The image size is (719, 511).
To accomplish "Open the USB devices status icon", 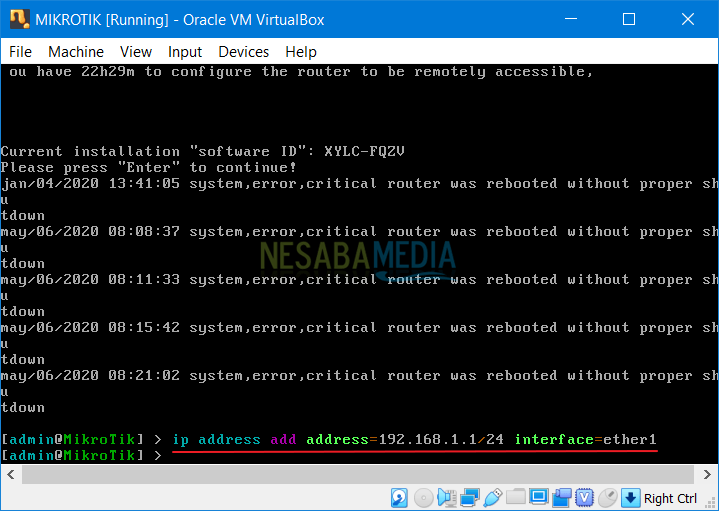I will [492, 498].
